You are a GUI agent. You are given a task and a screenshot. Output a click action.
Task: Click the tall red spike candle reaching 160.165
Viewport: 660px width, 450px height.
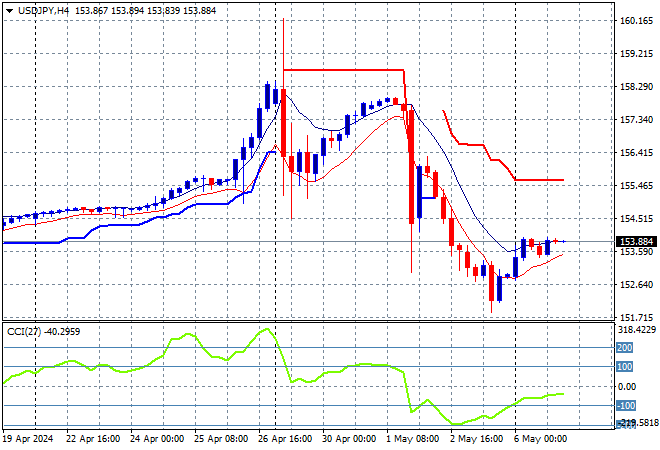[283, 122]
